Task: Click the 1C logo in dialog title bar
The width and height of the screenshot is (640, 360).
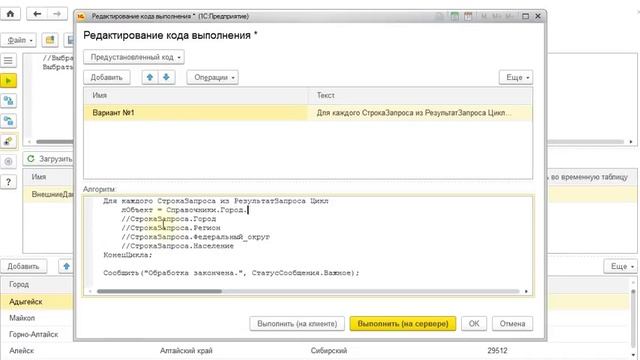Action: 81,16
